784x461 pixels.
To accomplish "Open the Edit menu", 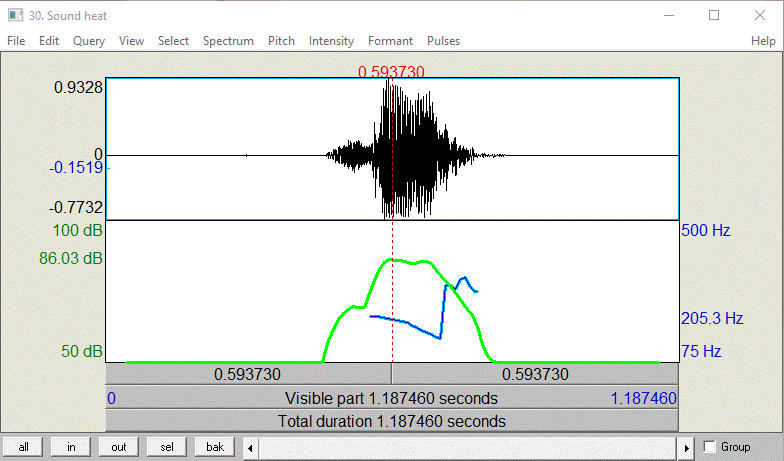I will 48,41.
